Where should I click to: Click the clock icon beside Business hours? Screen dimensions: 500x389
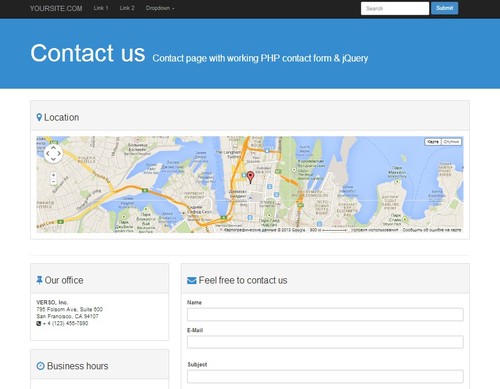click(x=40, y=366)
